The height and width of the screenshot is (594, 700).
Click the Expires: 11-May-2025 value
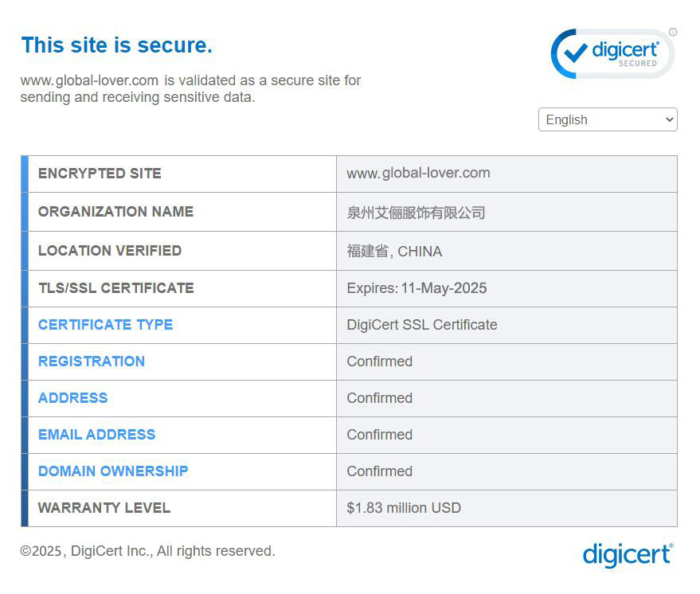417,288
